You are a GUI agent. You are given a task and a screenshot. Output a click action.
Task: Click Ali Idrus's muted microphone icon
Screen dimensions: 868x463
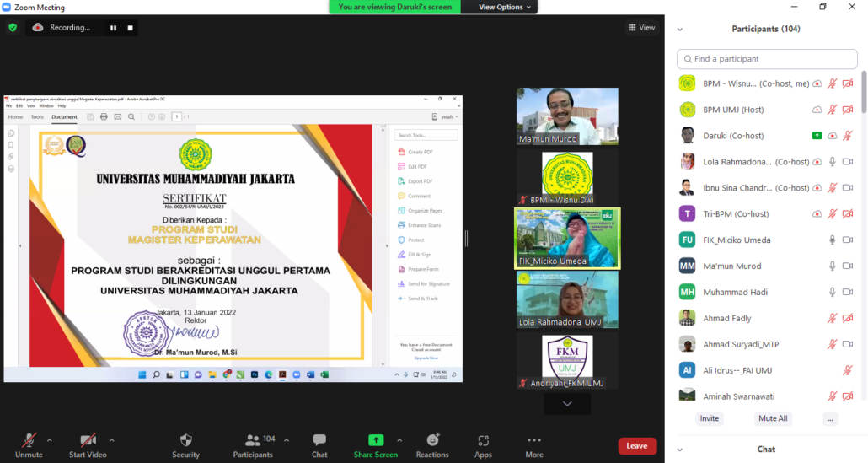click(x=848, y=370)
